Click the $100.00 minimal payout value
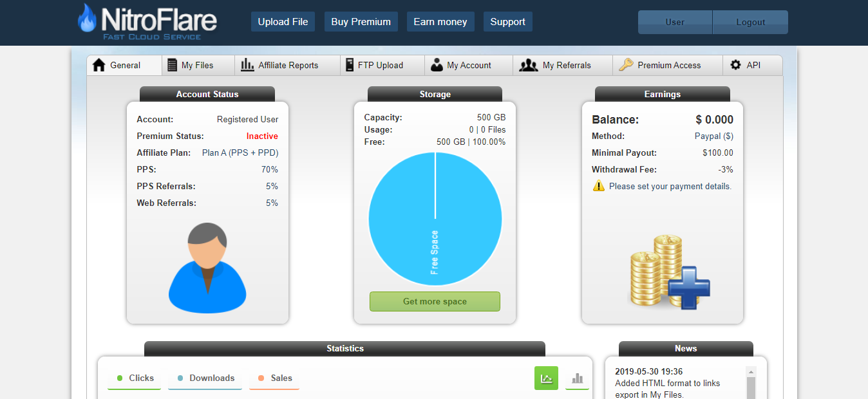Screen dimensions: 868x399 [x=718, y=153]
